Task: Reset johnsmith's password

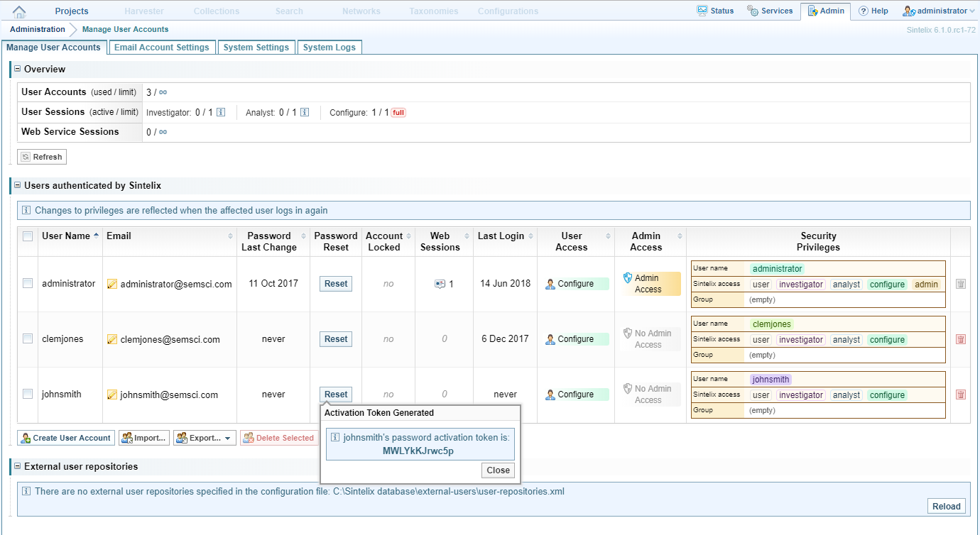Action: pyautogui.click(x=336, y=395)
